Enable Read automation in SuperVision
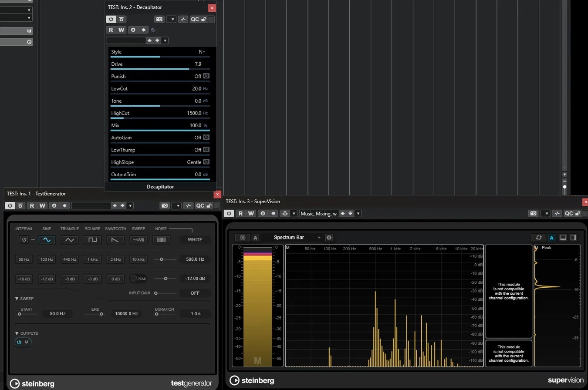This screenshot has height=390, width=588. [240, 213]
